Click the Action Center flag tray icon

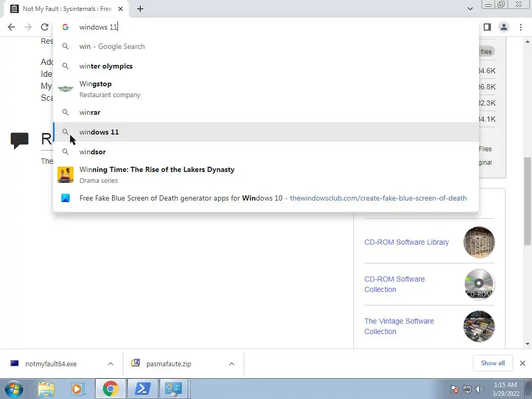pos(455,389)
